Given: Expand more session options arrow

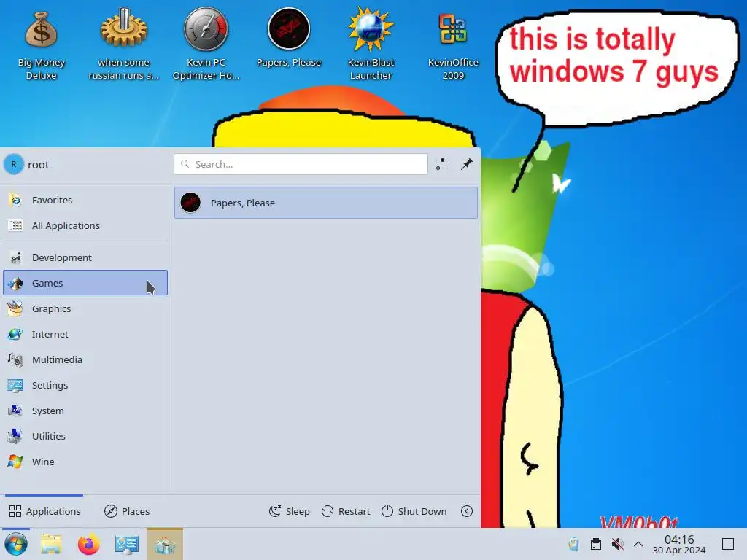Looking at the screenshot, I should (x=467, y=511).
